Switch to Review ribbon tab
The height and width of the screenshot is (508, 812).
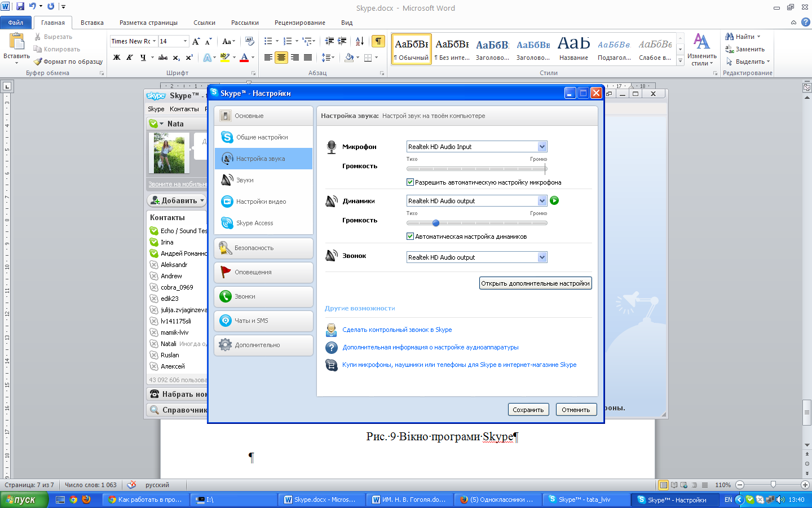click(299, 23)
